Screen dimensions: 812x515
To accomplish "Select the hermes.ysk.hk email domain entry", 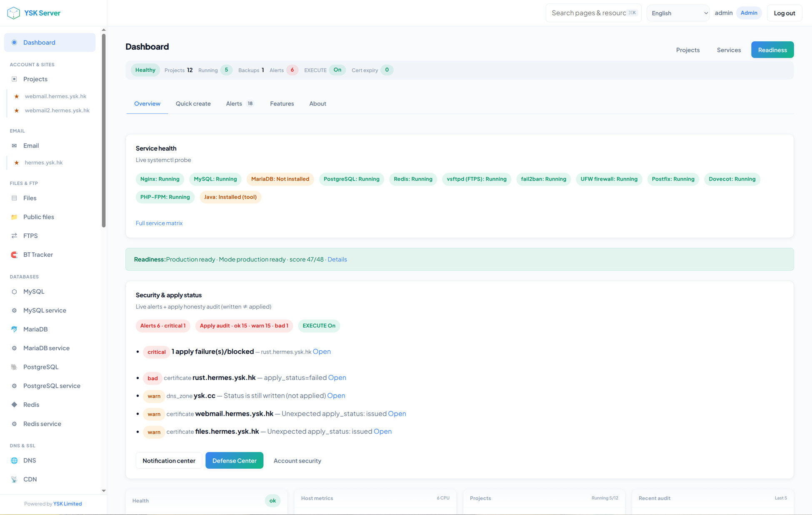I will pyautogui.click(x=43, y=163).
